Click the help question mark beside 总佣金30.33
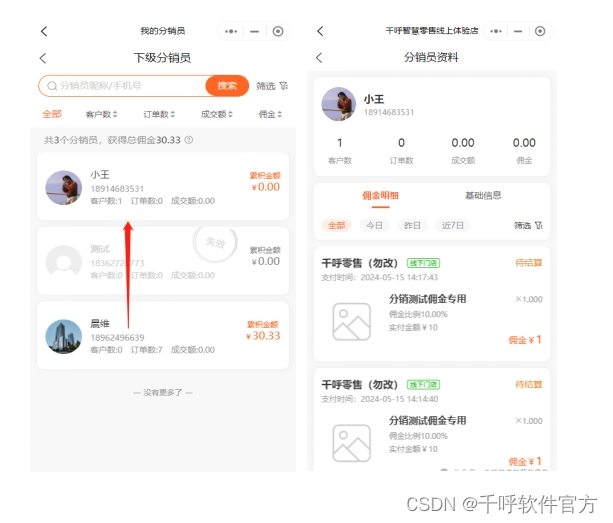Viewport: 613px width, 523px height. [x=189, y=140]
